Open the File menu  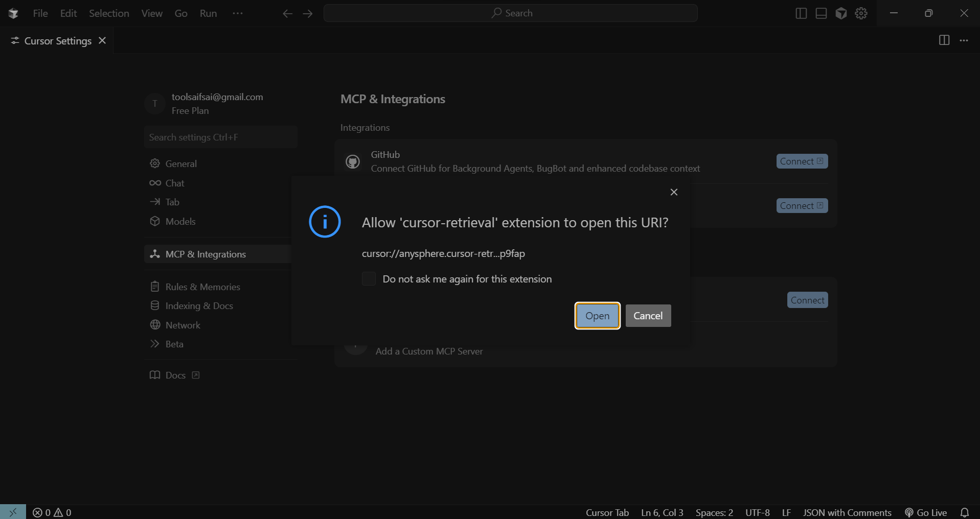[x=40, y=13]
